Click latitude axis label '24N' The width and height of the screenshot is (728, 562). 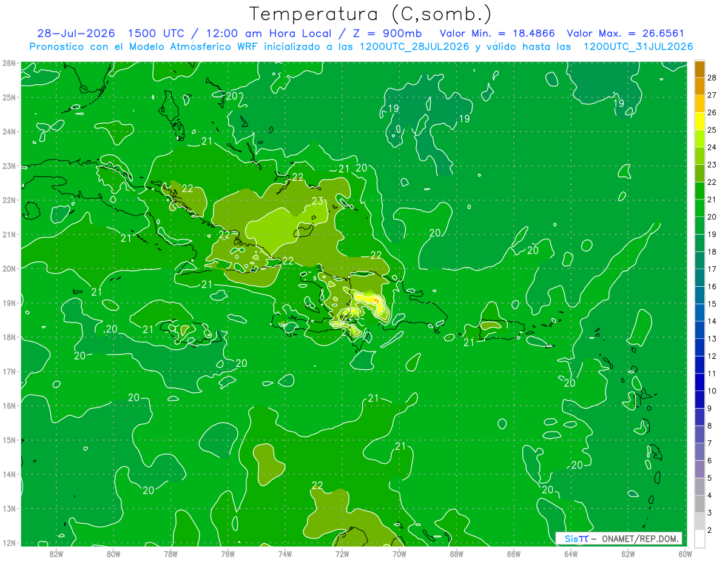(8, 132)
